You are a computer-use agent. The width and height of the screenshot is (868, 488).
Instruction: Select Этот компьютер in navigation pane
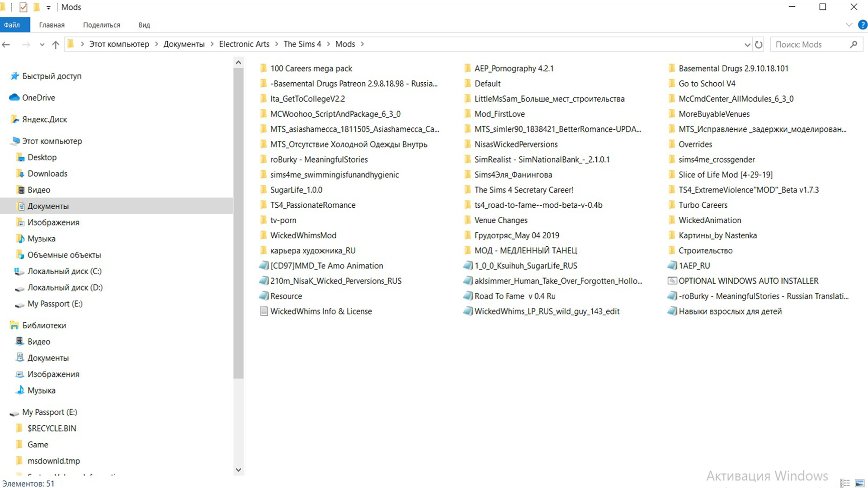pyautogui.click(x=52, y=141)
